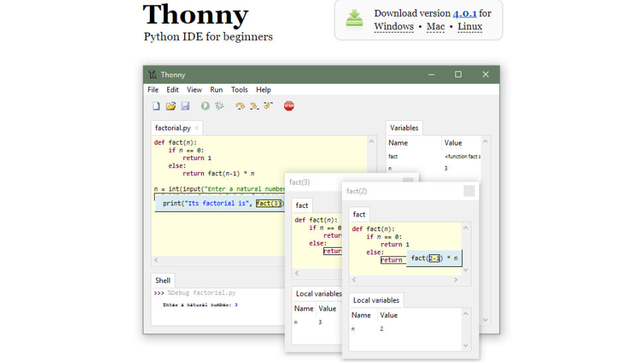Click the Value column header in Variables panel
644x362 pixels.
click(x=461, y=143)
